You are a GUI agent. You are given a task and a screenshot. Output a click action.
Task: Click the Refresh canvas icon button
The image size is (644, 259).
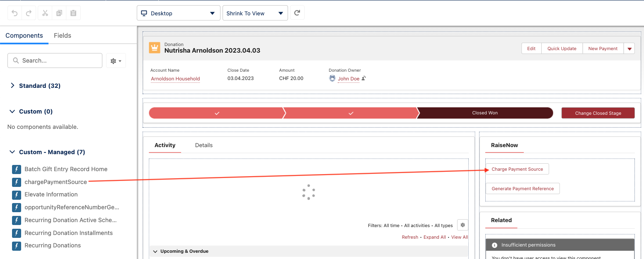pyautogui.click(x=297, y=13)
